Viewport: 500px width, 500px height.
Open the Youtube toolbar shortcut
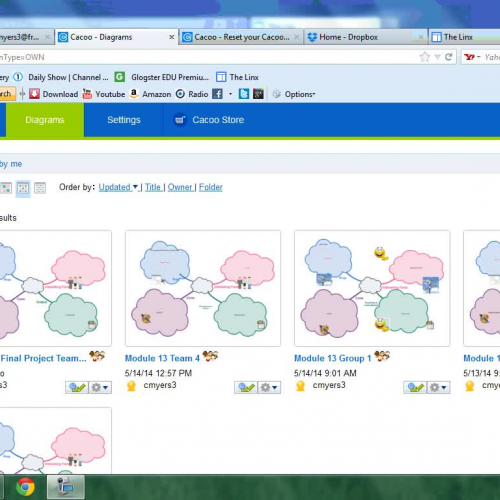[104, 94]
